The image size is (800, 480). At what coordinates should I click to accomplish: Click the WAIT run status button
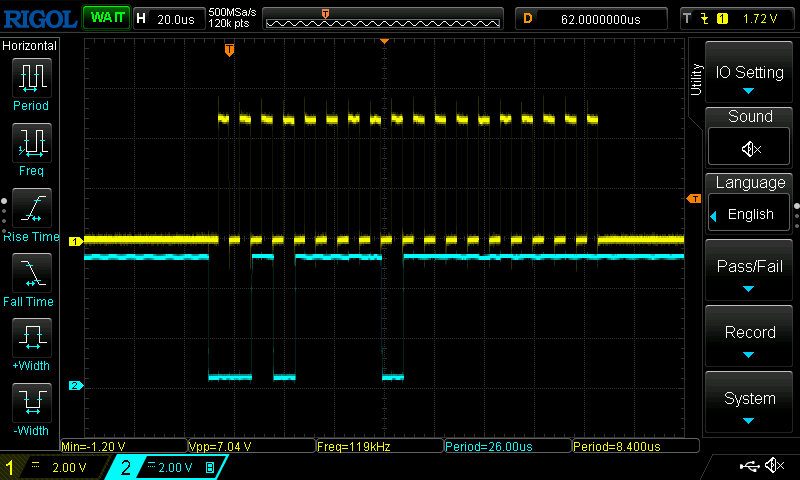click(106, 18)
